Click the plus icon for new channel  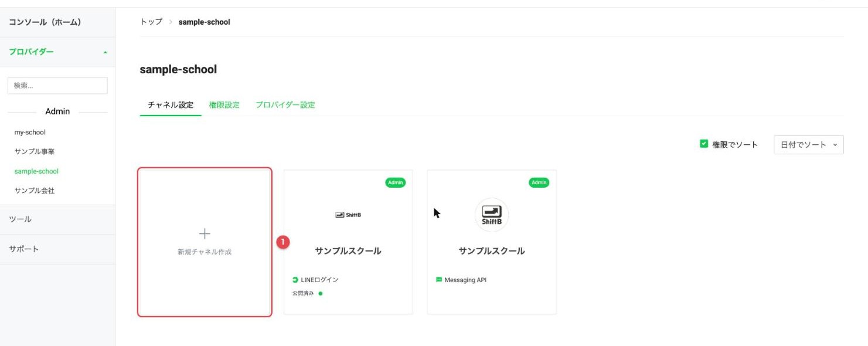pyautogui.click(x=205, y=234)
